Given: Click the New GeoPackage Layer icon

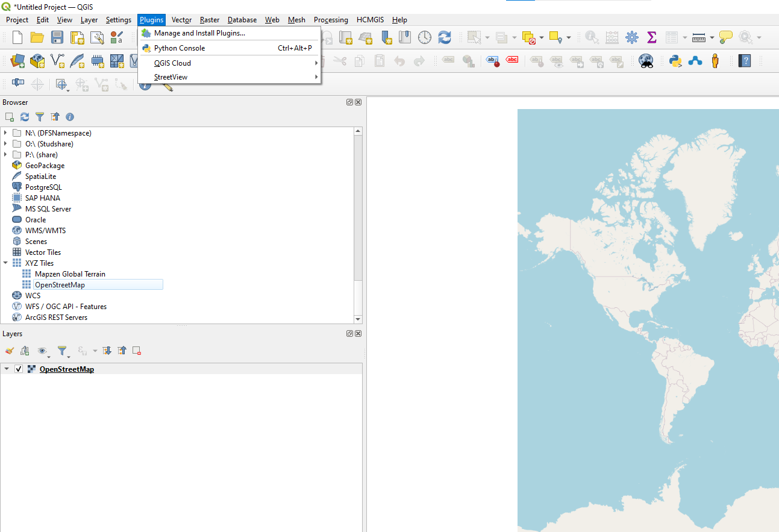Looking at the screenshot, I should tap(37, 61).
